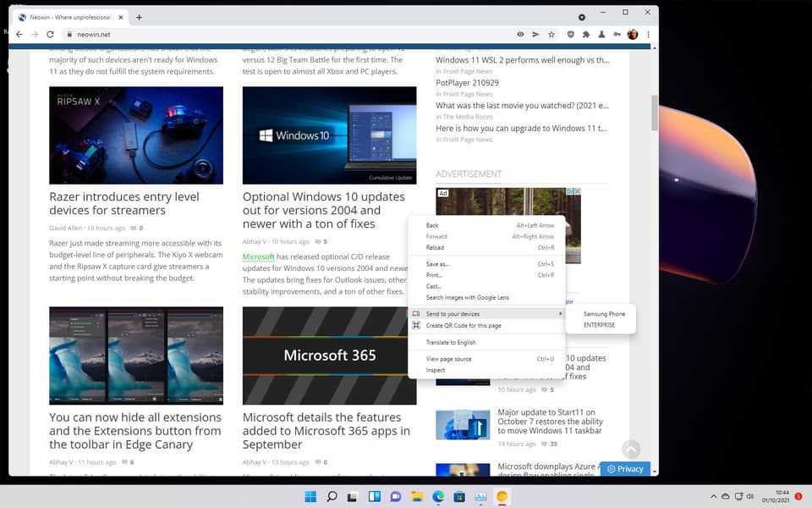Click the Chrome profile avatar
Image resolution: width=812 pixels, height=508 pixels.
633,35
